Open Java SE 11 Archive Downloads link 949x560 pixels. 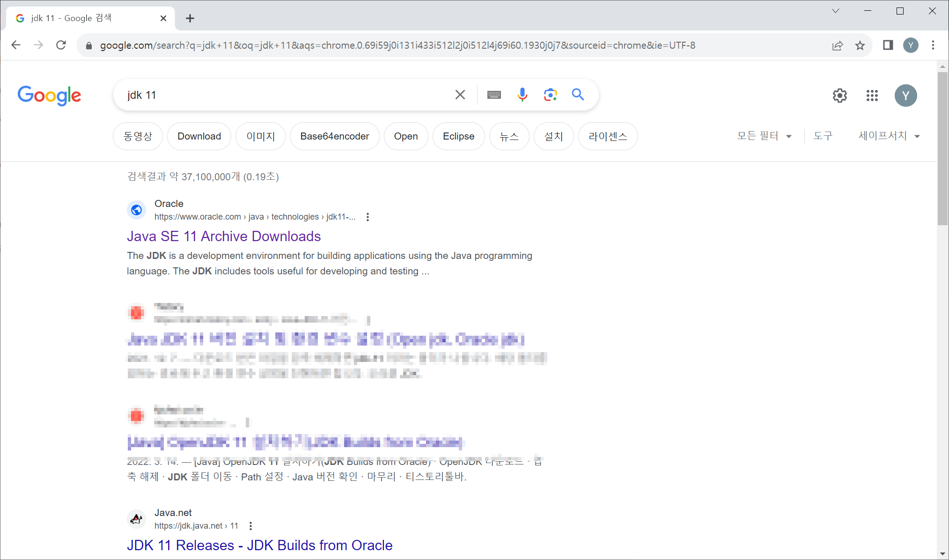(x=224, y=236)
